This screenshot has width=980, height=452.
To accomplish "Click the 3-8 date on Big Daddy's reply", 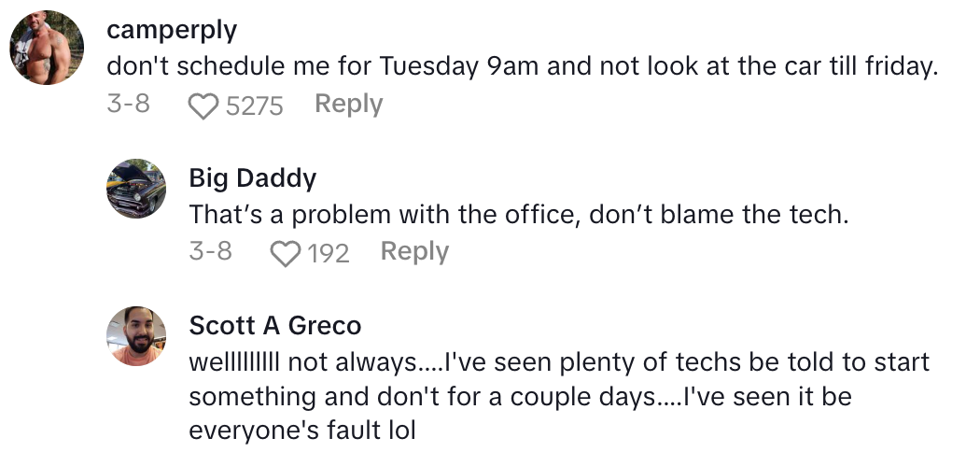I will 210,251.
